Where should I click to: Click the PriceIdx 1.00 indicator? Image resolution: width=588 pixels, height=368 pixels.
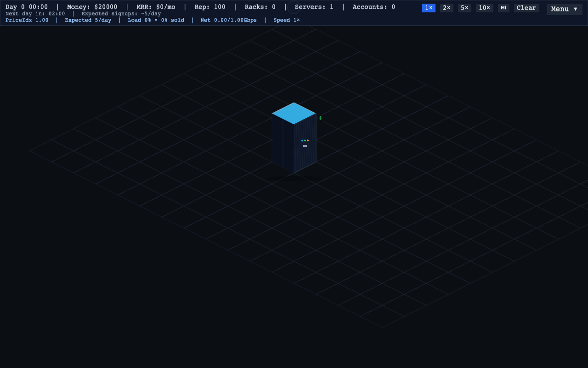point(27,20)
